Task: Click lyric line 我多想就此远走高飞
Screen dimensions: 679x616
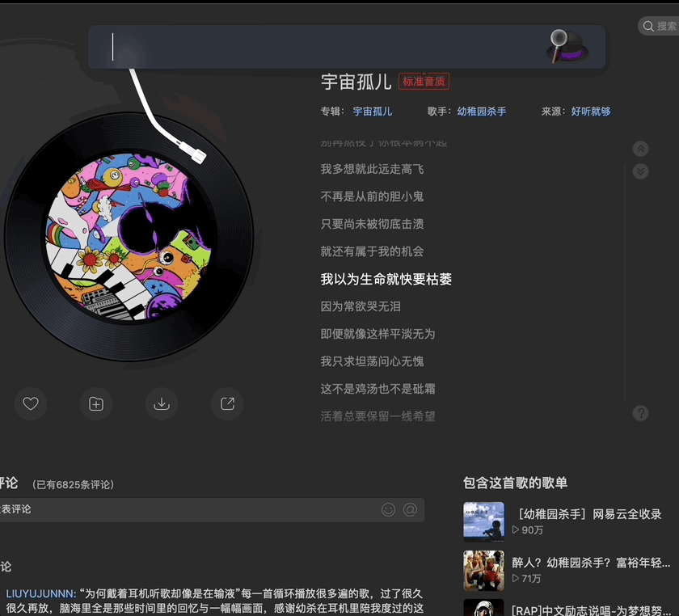Action: (x=372, y=170)
